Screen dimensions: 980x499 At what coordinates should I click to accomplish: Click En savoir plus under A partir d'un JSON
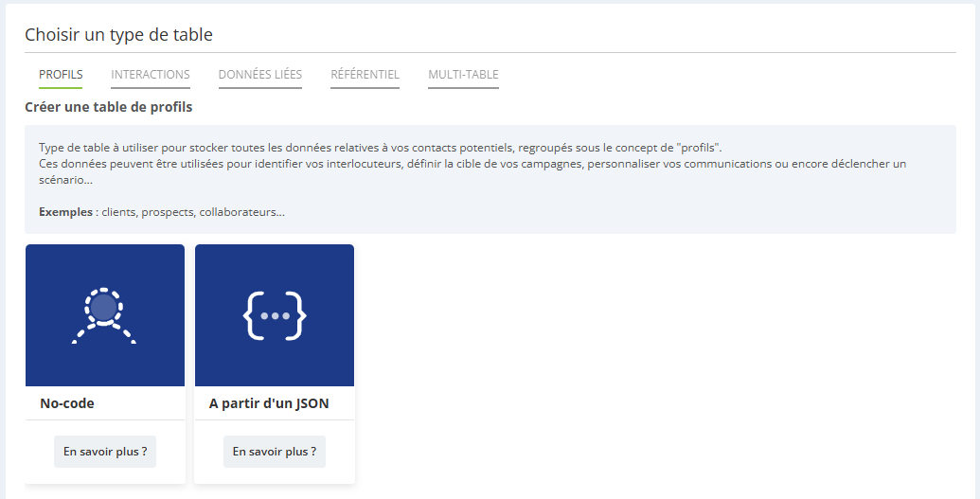[x=275, y=452]
